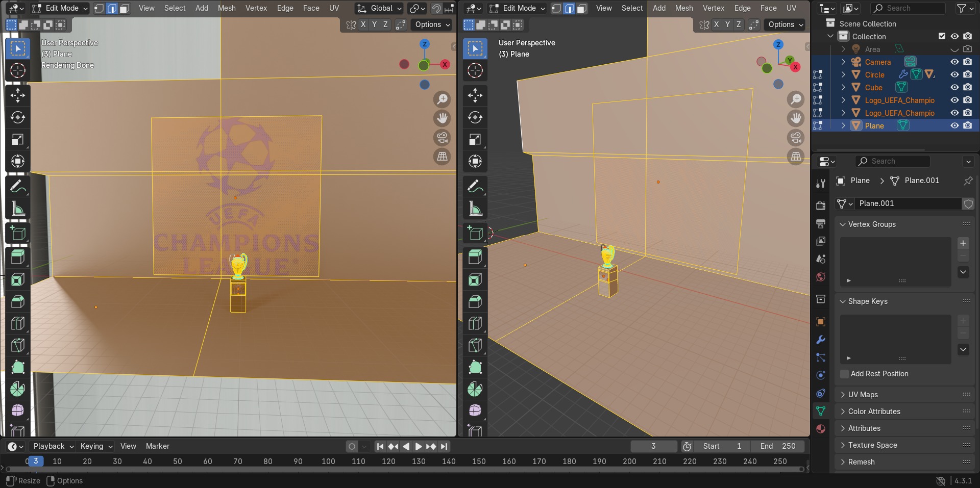
Task: Hide the Cube object in viewport
Action: tap(954, 87)
